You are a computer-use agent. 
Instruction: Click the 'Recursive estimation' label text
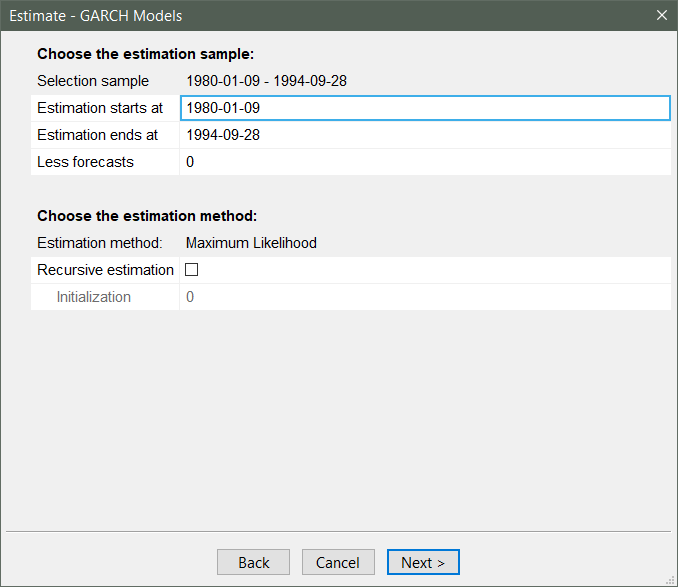[x=105, y=270]
